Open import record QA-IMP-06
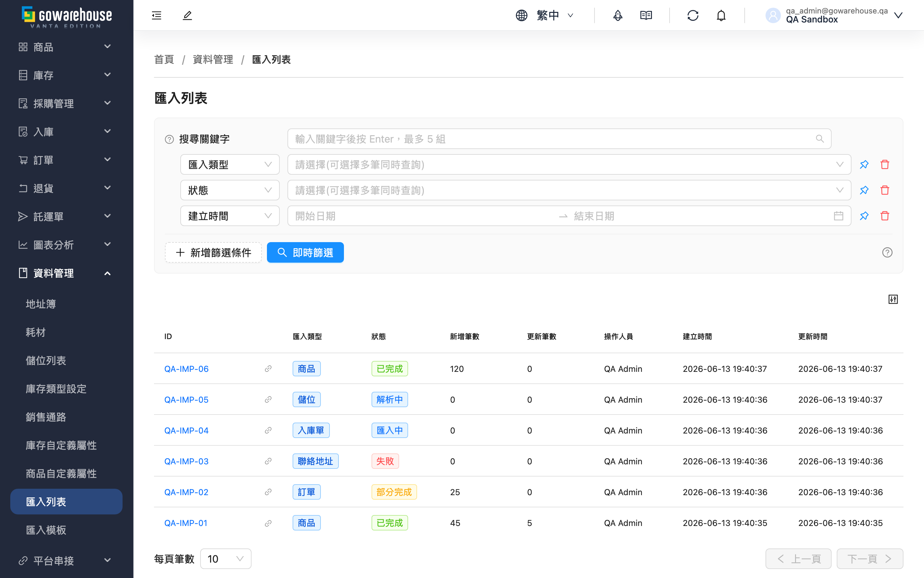 point(186,369)
